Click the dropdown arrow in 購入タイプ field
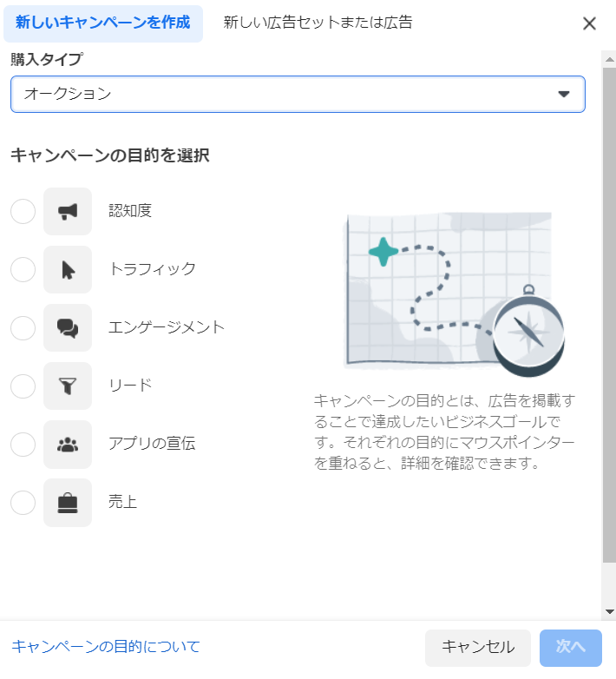 click(x=563, y=94)
